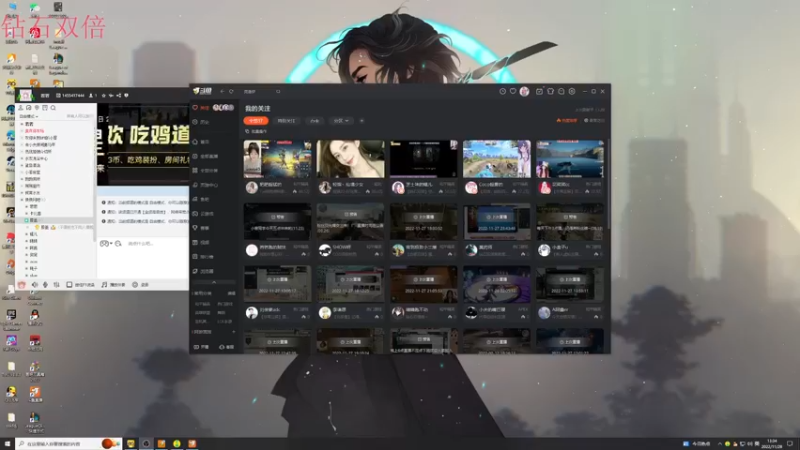Mute the speaker icon in YY bottom bar
800x450 pixels.
[x=35, y=285]
